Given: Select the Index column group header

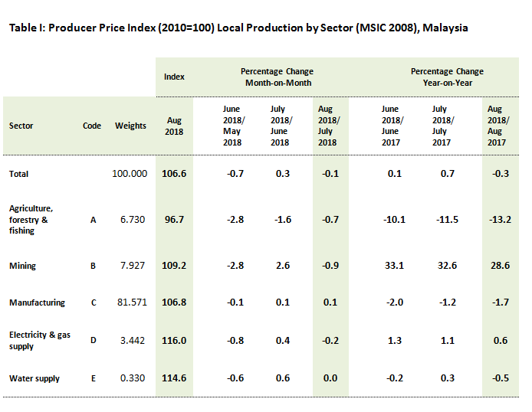Looking at the screenshot, I should 174,77.
